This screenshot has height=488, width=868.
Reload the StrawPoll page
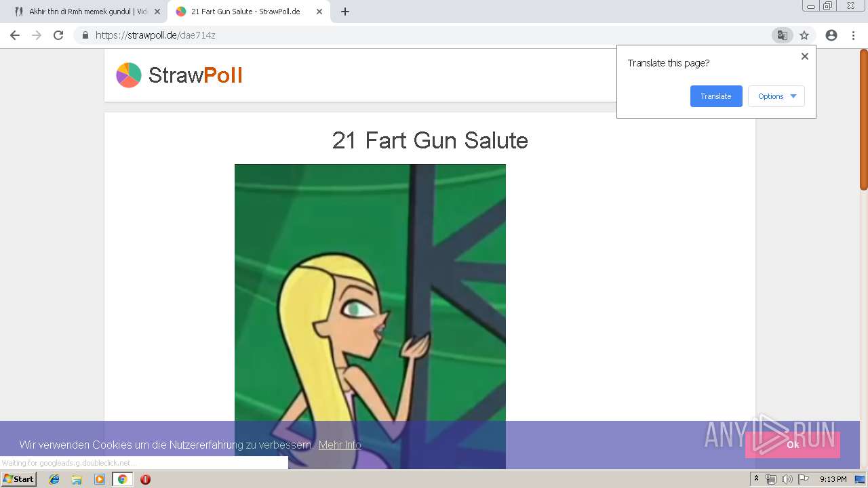pos(58,35)
